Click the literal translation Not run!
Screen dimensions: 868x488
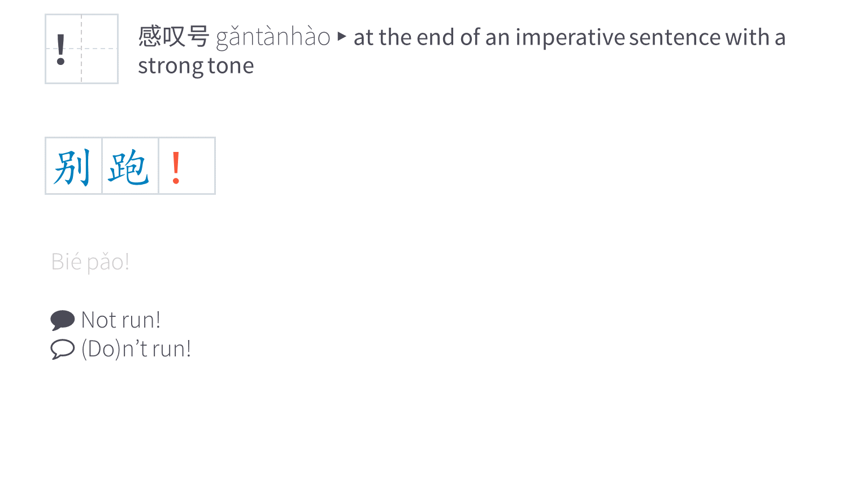tap(121, 320)
